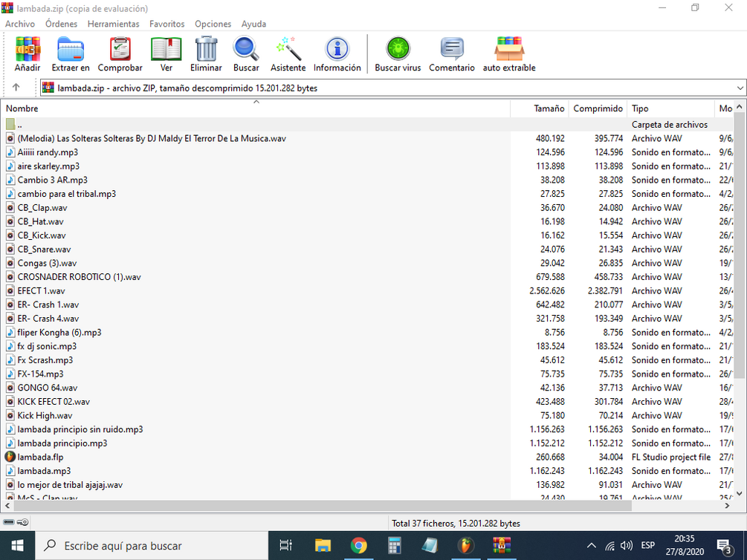Expand the archive path dropdown
The image size is (747, 560).
[740, 88]
